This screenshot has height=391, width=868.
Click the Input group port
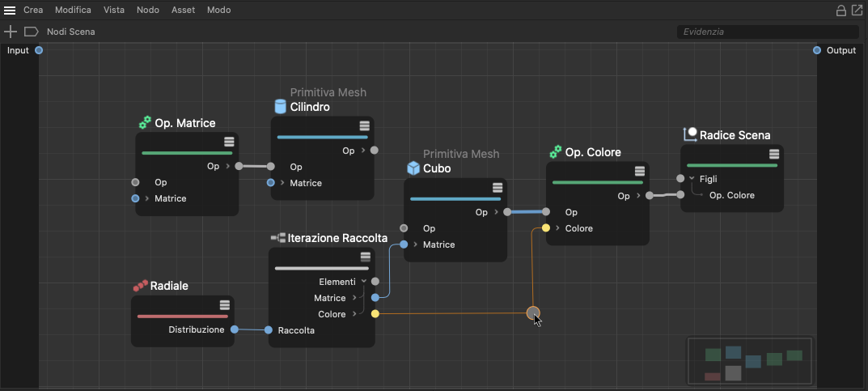(39, 50)
